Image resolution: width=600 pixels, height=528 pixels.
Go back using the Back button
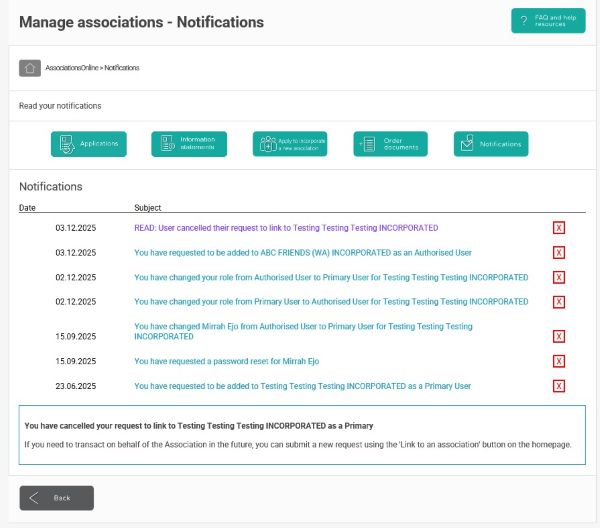click(57, 498)
